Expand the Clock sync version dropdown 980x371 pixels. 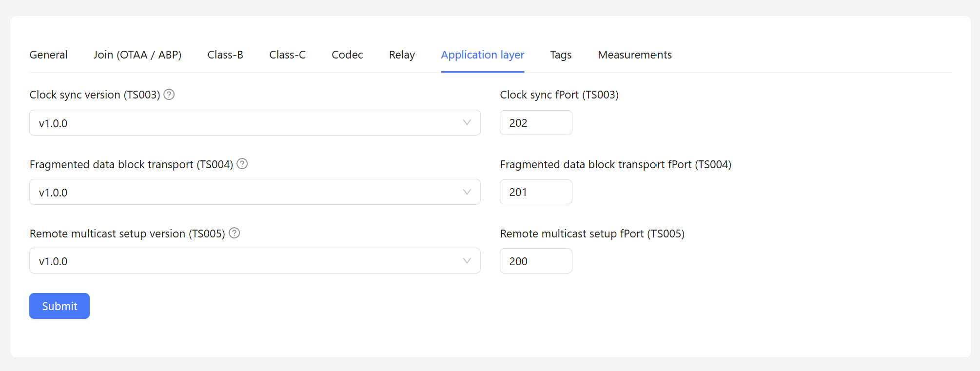[255, 123]
